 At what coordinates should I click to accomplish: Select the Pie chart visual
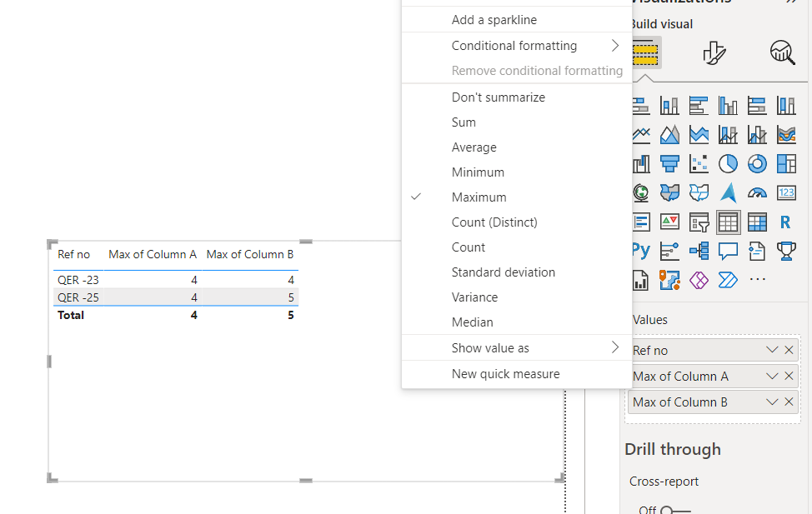tap(728, 164)
